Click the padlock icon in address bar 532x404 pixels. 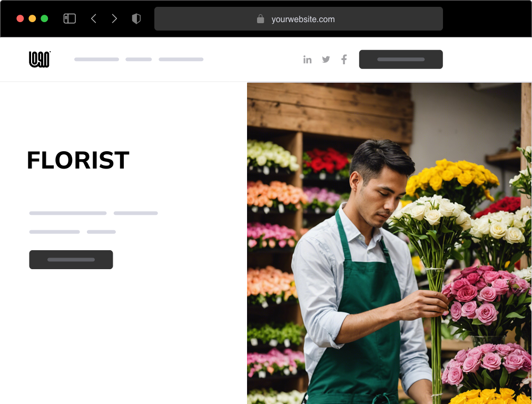260,19
